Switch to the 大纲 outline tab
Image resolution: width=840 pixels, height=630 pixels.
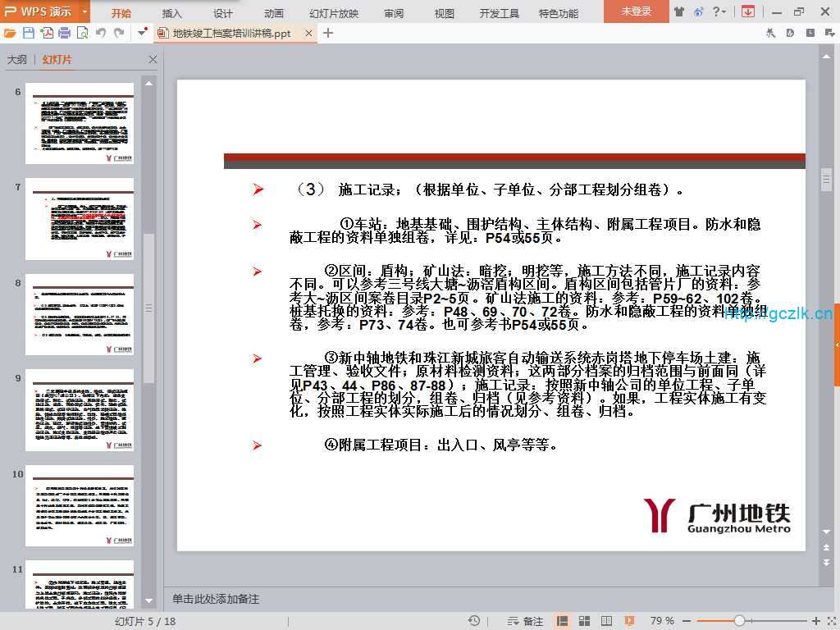[x=17, y=60]
